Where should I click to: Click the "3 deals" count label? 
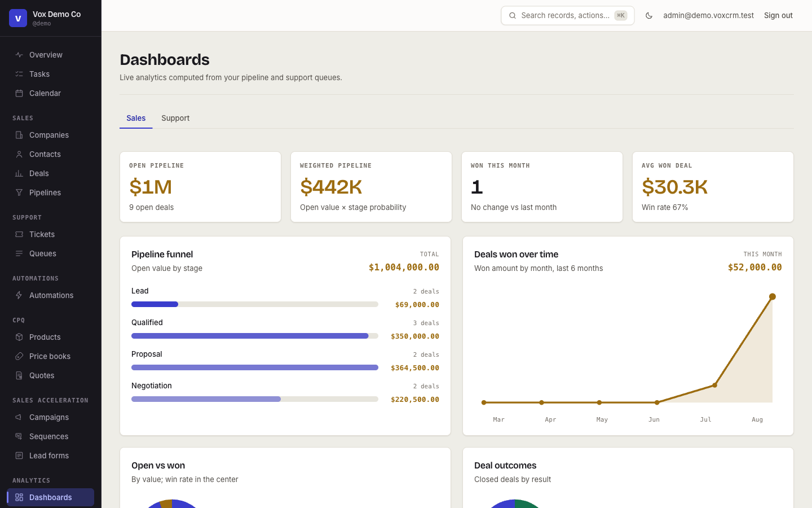(426, 323)
